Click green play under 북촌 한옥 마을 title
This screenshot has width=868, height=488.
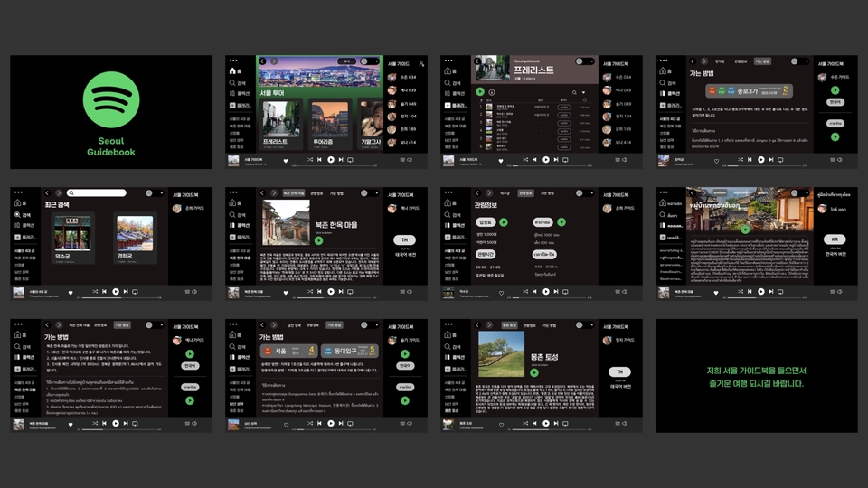coord(319,240)
